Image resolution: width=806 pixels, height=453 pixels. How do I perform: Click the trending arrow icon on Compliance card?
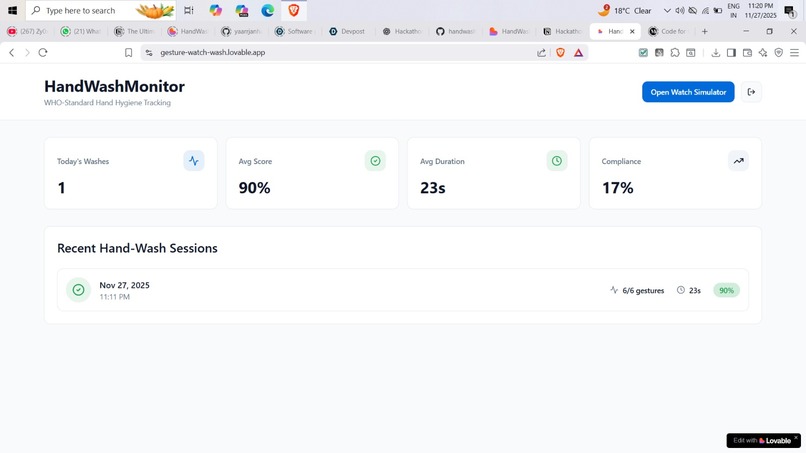coord(738,161)
